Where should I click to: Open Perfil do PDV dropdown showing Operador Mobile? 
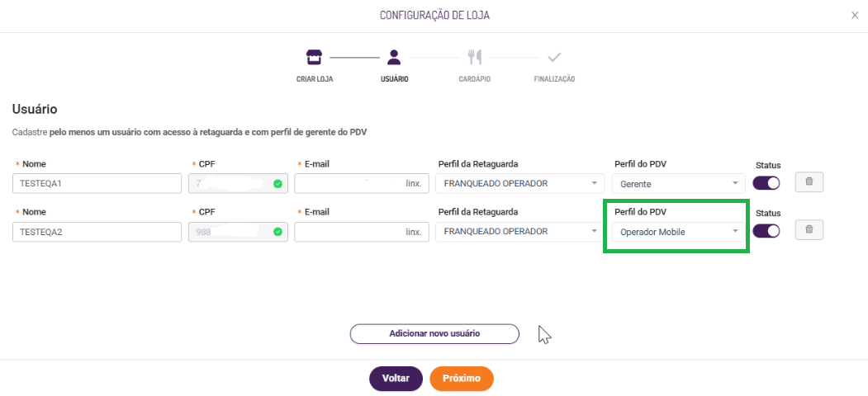679,232
